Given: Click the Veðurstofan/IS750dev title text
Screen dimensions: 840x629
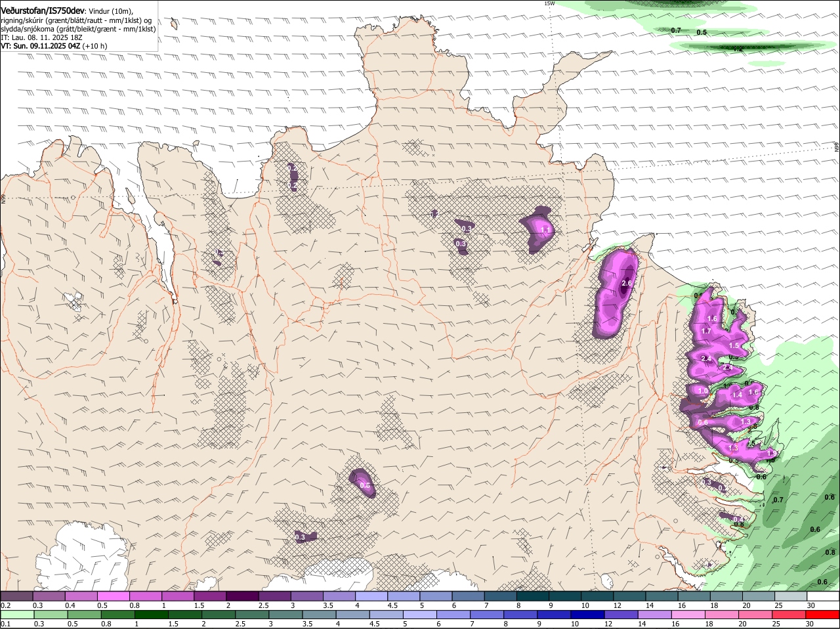Looking at the screenshot, I should 43,10.
